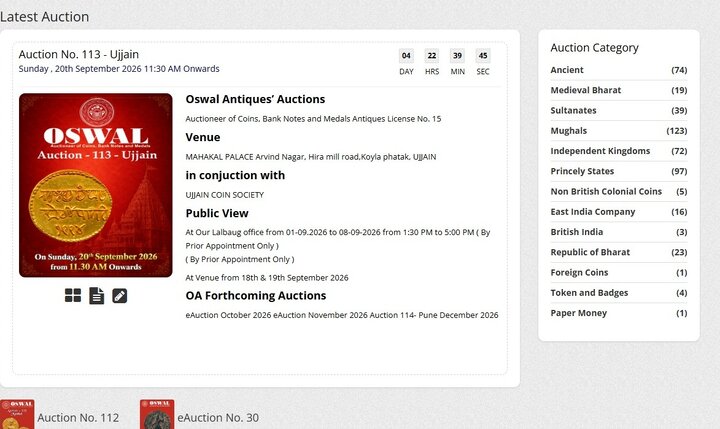Viewport: 720px width, 429px height.
Task: Click the Ancient count (74)
Action: click(x=679, y=70)
